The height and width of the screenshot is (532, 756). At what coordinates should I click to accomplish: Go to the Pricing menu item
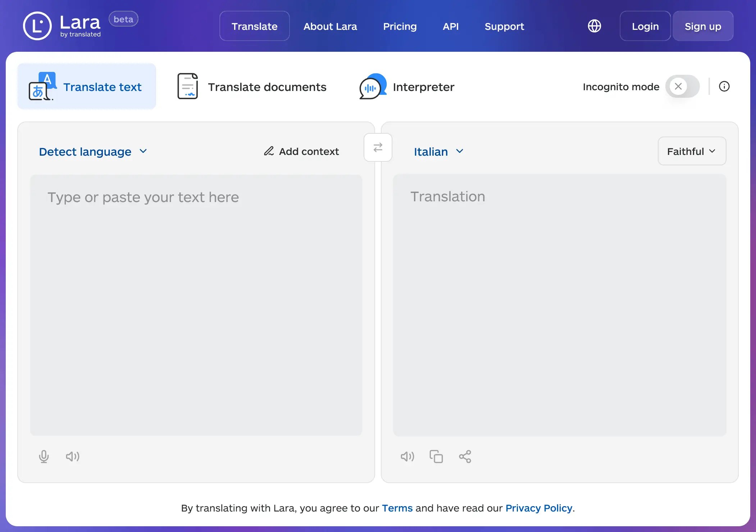click(x=400, y=26)
